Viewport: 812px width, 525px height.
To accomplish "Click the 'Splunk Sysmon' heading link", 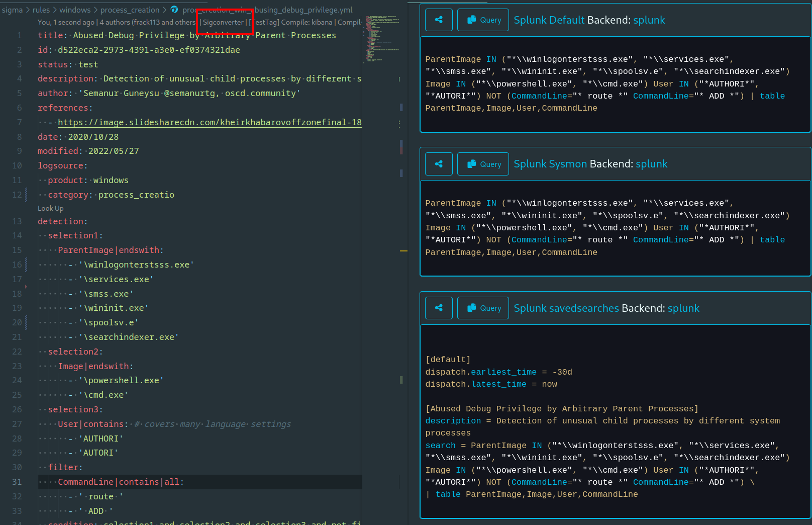I will tap(550, 164).
